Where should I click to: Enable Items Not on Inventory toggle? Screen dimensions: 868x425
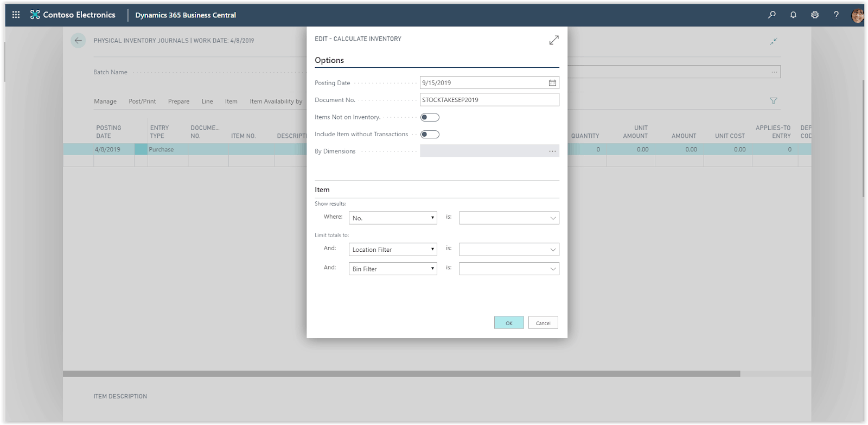(x=430, y=117)
